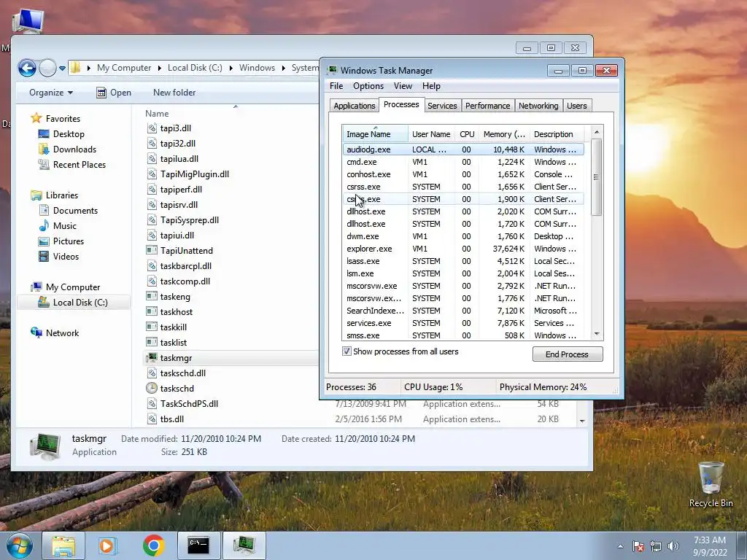Image resolution: width=747 pixels, height=560 pixels.
Task: Click the Forward arrow in Explorer window
Action: point(47,68)
